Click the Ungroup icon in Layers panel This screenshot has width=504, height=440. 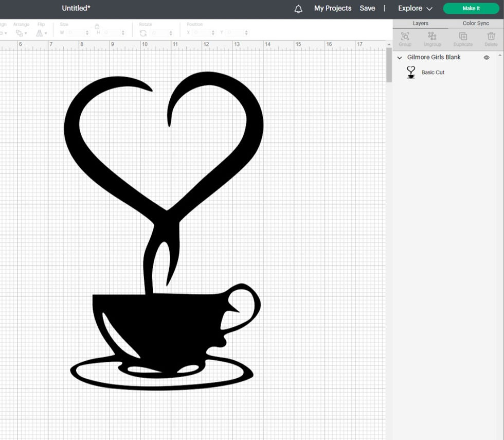(432, 36)
